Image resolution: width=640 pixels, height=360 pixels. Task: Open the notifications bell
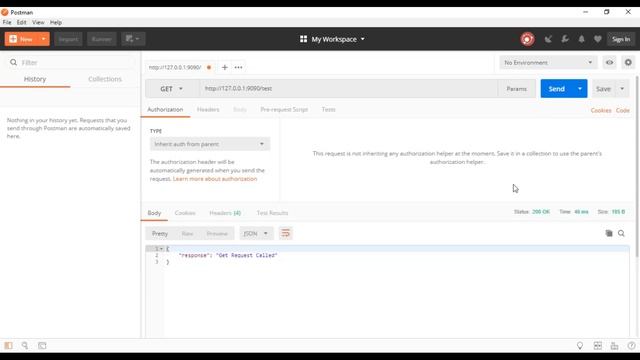tap(581, 39)
